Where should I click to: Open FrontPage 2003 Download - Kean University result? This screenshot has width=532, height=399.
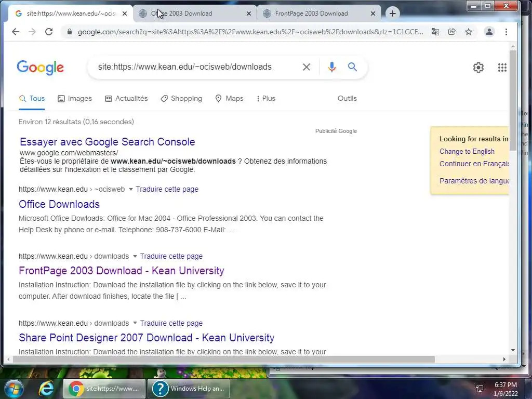click(122, 271)
